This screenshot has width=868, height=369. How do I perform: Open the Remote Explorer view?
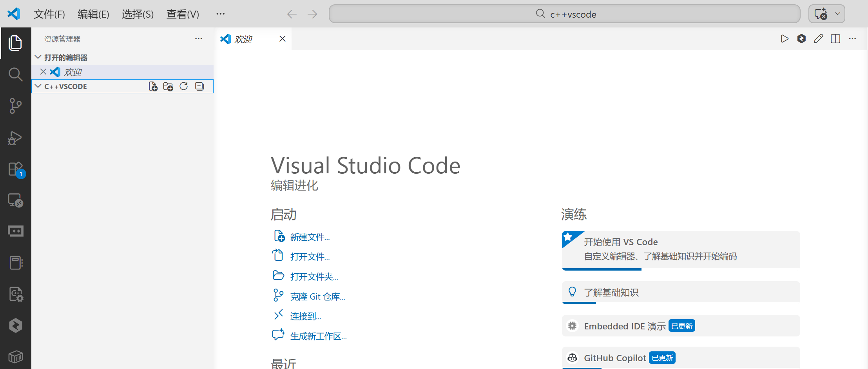click(x=16, y=200)
